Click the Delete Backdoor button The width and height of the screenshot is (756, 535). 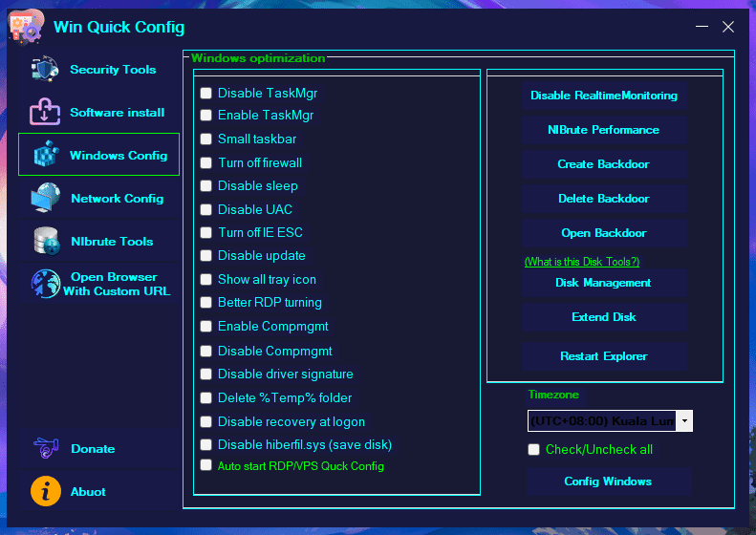click(604, 199)
